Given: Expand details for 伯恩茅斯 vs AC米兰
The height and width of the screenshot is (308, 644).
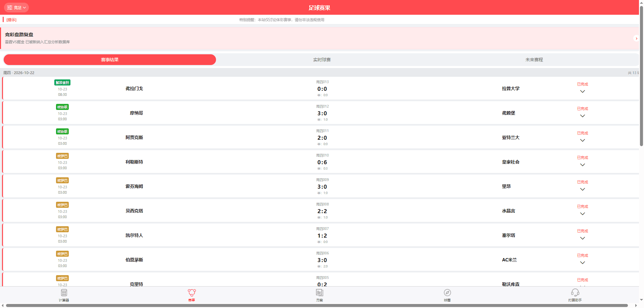Looking at the screenshot, I should tap(583, 263).
